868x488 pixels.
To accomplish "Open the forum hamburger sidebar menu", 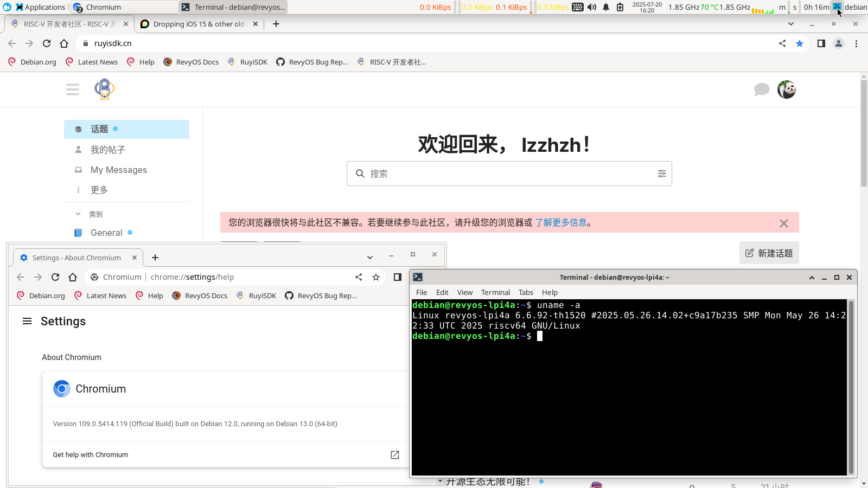I will coord(73,89).
